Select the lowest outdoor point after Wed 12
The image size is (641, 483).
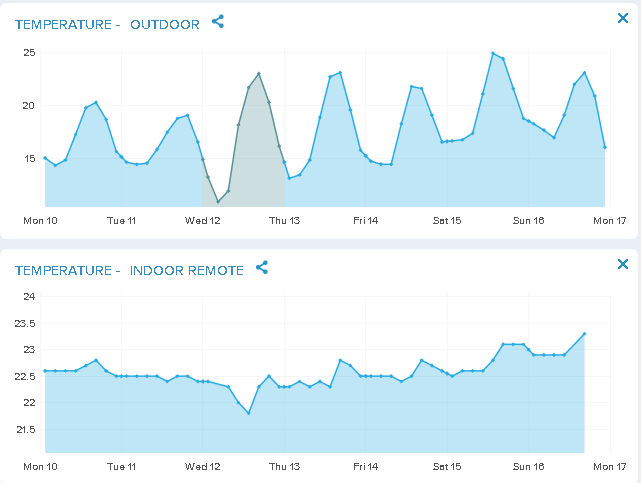[218, 202]
